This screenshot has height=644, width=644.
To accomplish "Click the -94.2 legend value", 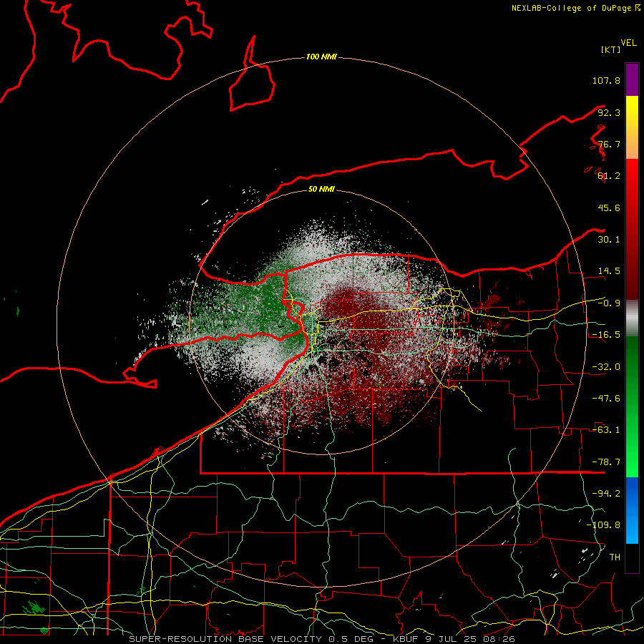I will 606,494.
